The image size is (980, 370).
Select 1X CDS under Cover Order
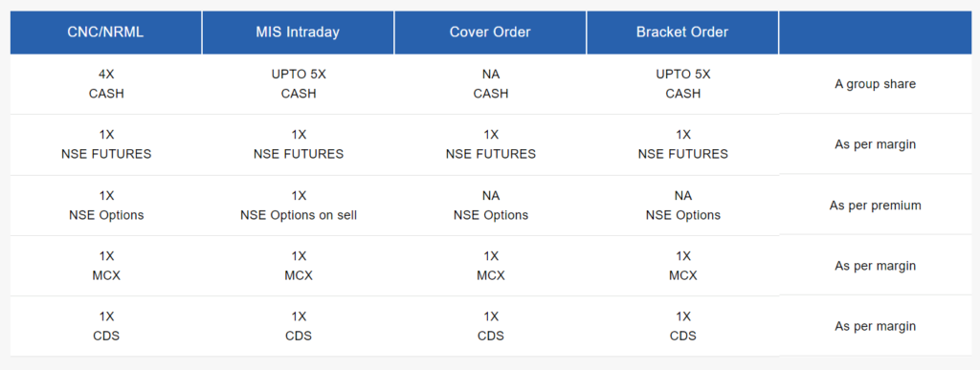[490, 326]
